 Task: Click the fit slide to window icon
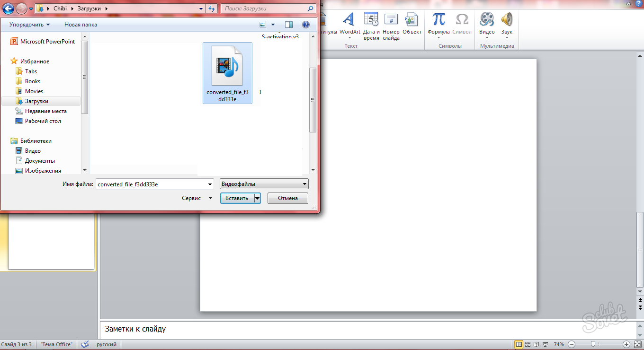[637, 344]
